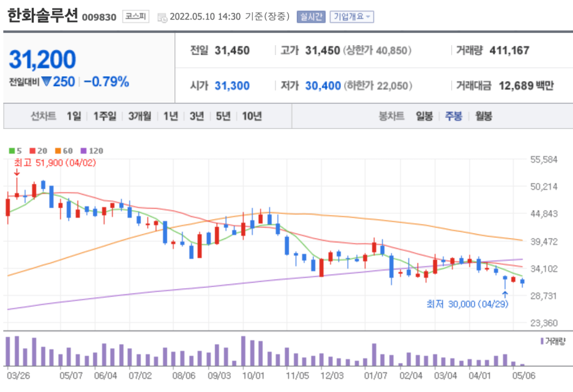Viewport: 573px width, 392px height.
Task: Click the 최저 30,000 (04/29) annotation
Action: [x=467, y=304]
